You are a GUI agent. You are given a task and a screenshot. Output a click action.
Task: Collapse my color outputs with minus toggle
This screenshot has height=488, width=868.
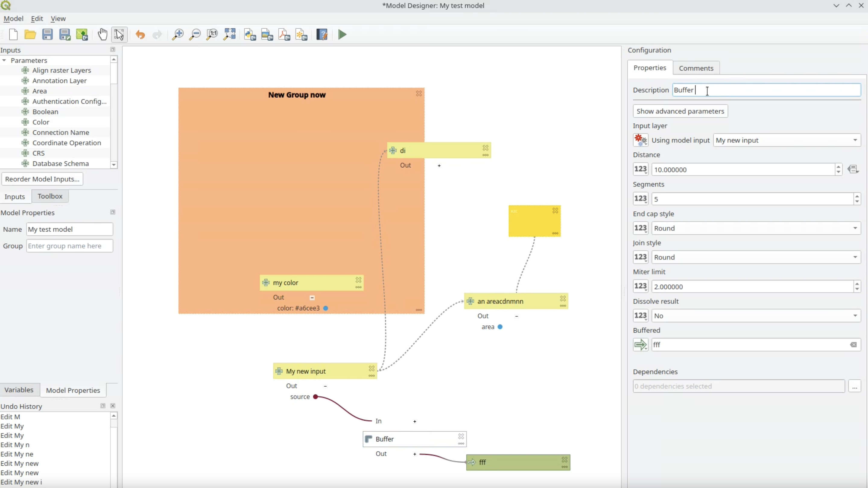(312, 298)
